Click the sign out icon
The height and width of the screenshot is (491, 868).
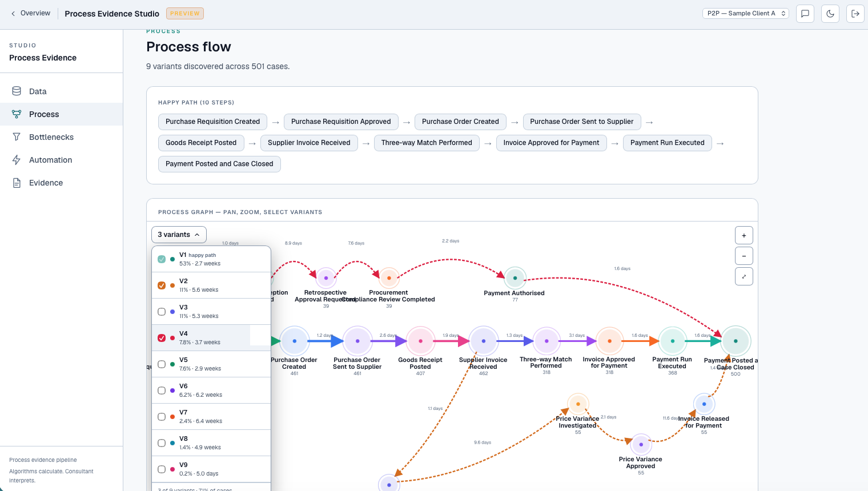pos(855,14)
